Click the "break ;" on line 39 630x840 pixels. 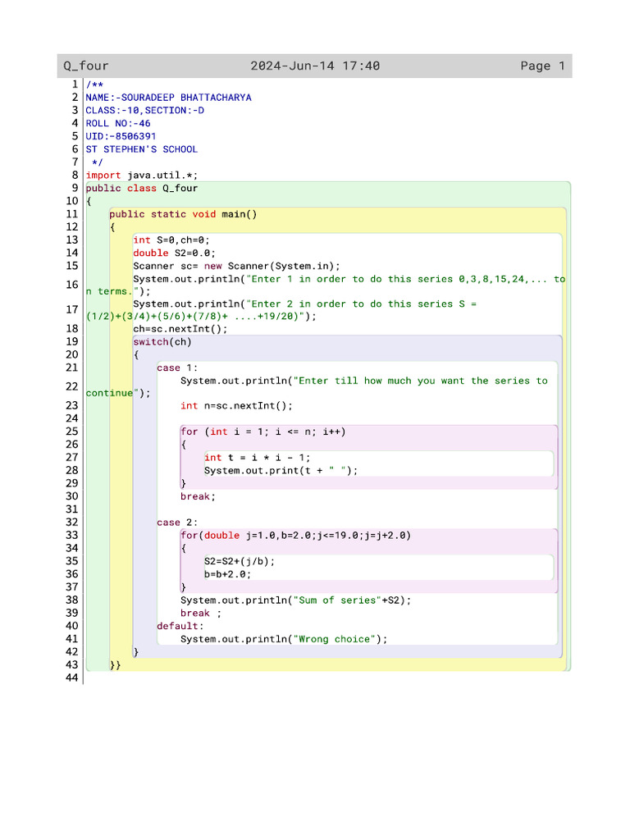201,614
